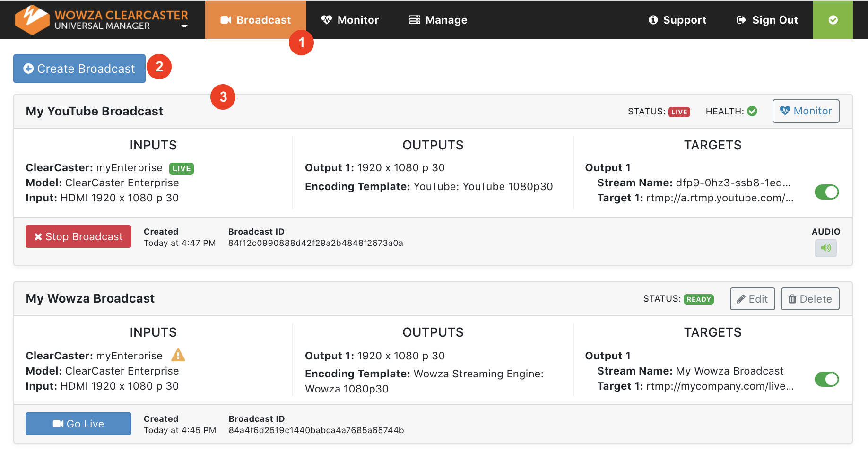Viewport: 868px width, 453px height.
Task: Click Stream Name 'My Wowza Broadcast' text
Action: tap(729, 371)
